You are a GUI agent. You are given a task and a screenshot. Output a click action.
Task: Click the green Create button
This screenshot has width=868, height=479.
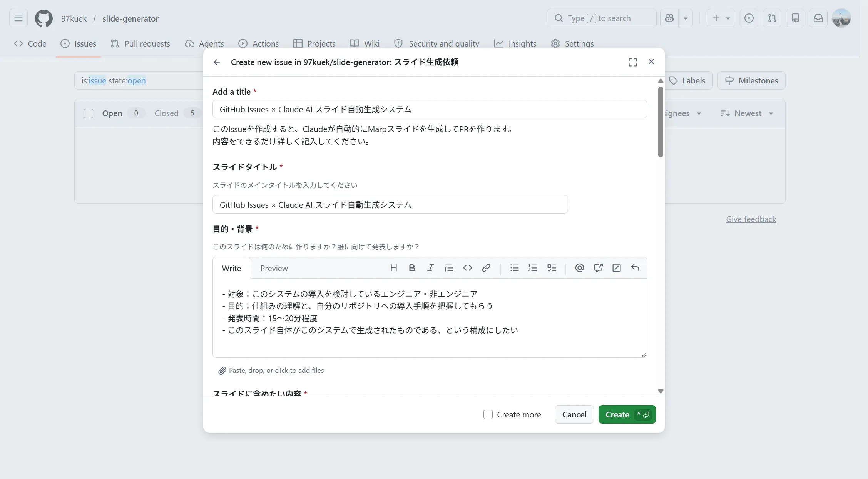click(x=627, y=414)
